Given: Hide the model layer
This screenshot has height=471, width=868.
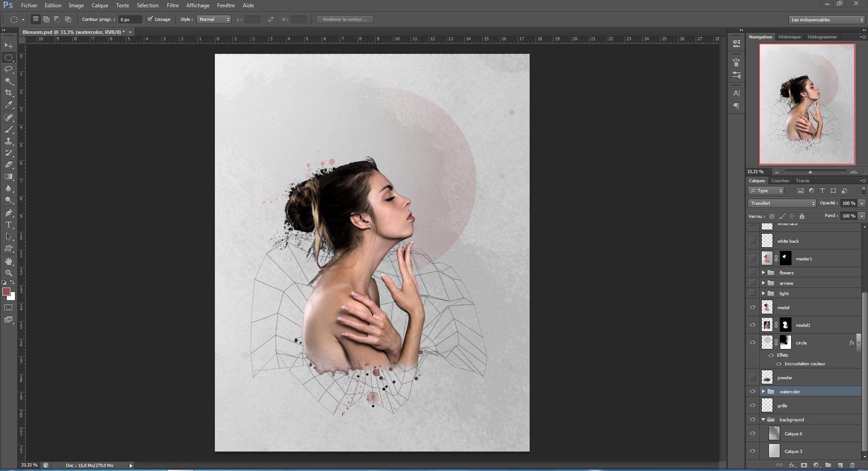Looking at the screenshot, I should [x=753, y=307].
